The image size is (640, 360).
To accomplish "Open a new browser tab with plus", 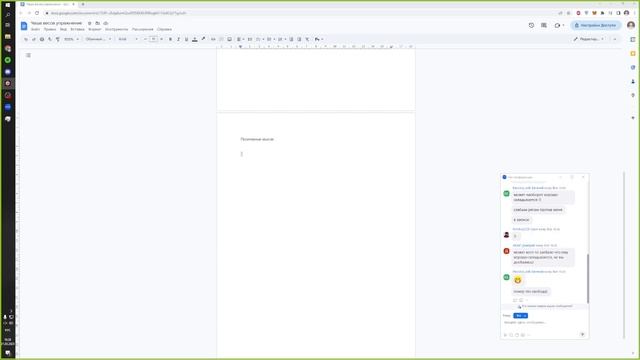I will [x=83, y=4].
